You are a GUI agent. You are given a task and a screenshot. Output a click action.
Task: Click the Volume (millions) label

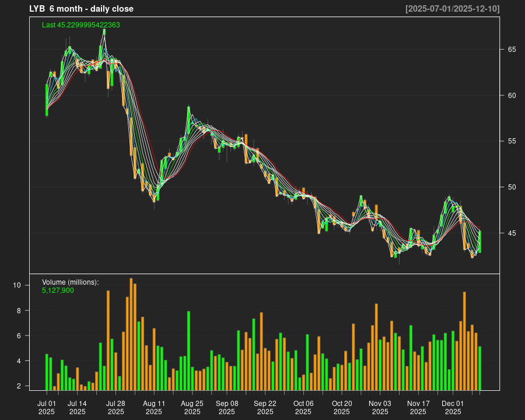(71, 282)
